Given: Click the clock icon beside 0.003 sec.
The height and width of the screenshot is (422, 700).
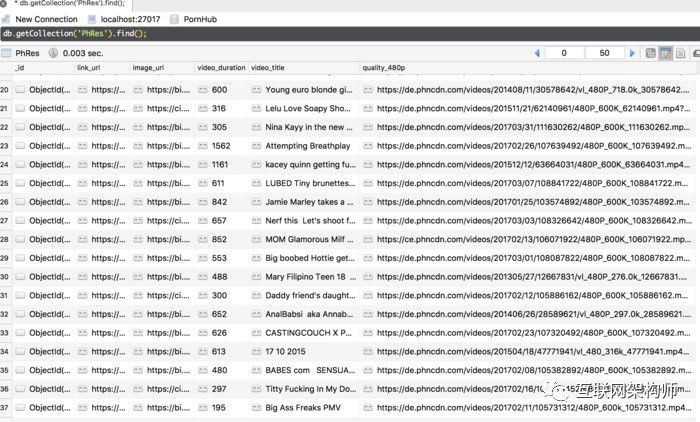Looking at the screenshot, I should pyautogui.click(x=53, y=53).
